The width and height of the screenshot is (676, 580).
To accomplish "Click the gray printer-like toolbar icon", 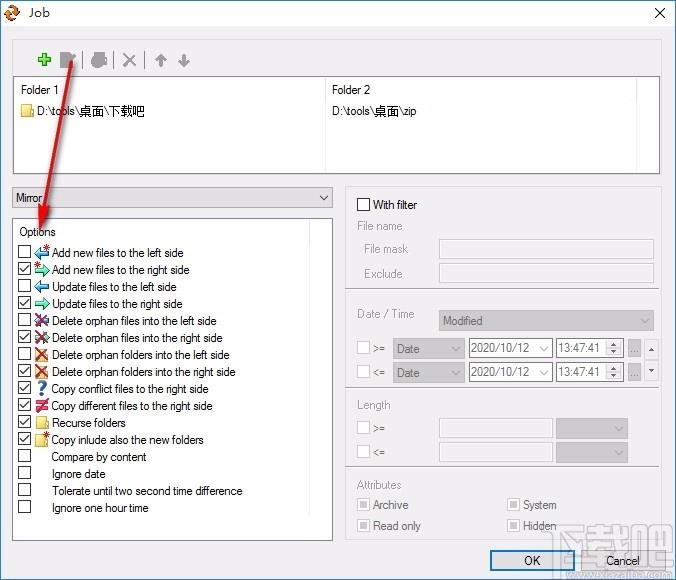I will point(99,60).
